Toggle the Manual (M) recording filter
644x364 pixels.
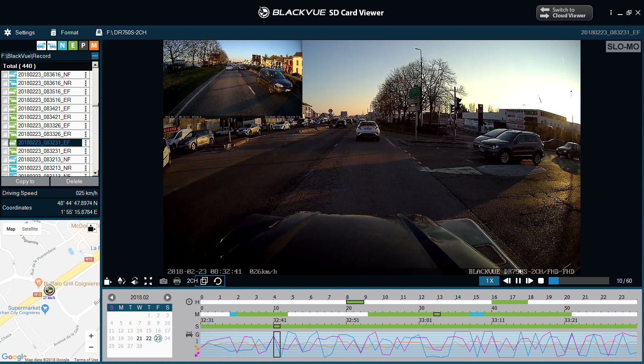click(x=94, y=45)
